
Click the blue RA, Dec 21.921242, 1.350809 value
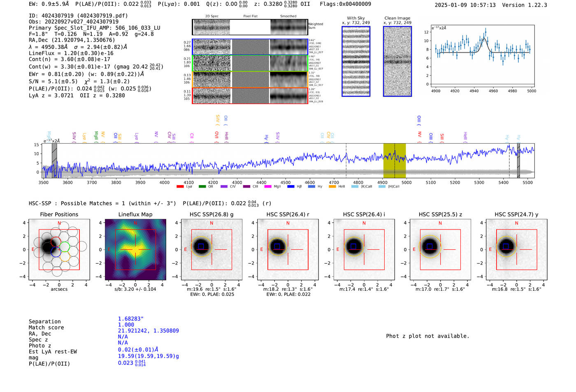pyautogui.click(x=149, y=331)
